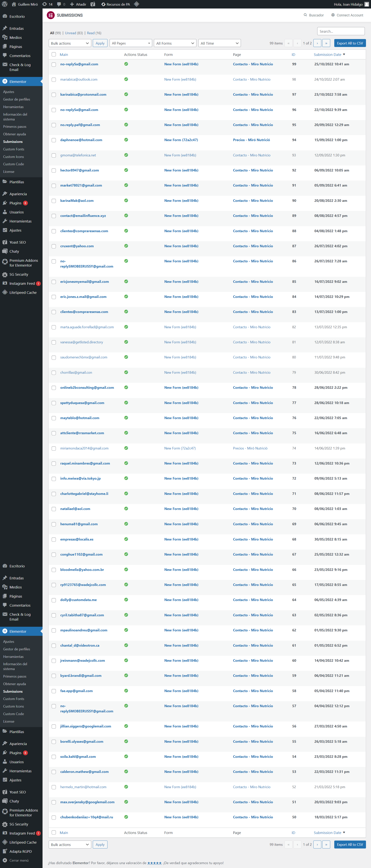Click the Connect Account link
This screenshot has width=371, height=868.
coord(349,15)
